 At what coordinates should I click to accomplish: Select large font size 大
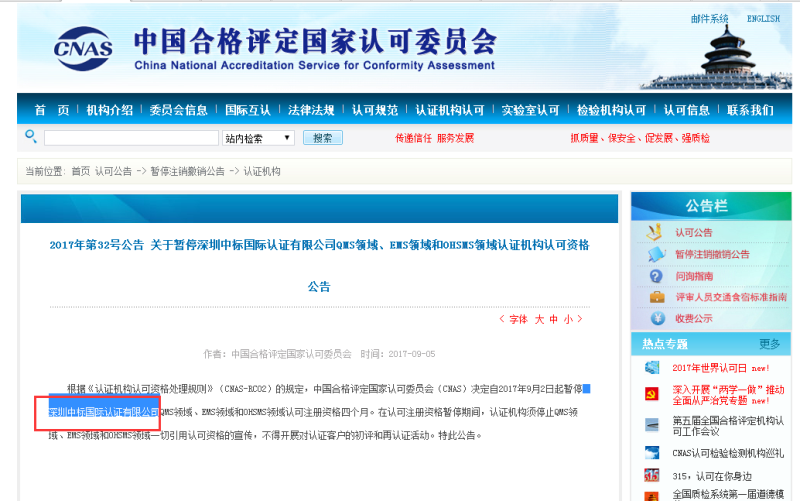point(538,320)
